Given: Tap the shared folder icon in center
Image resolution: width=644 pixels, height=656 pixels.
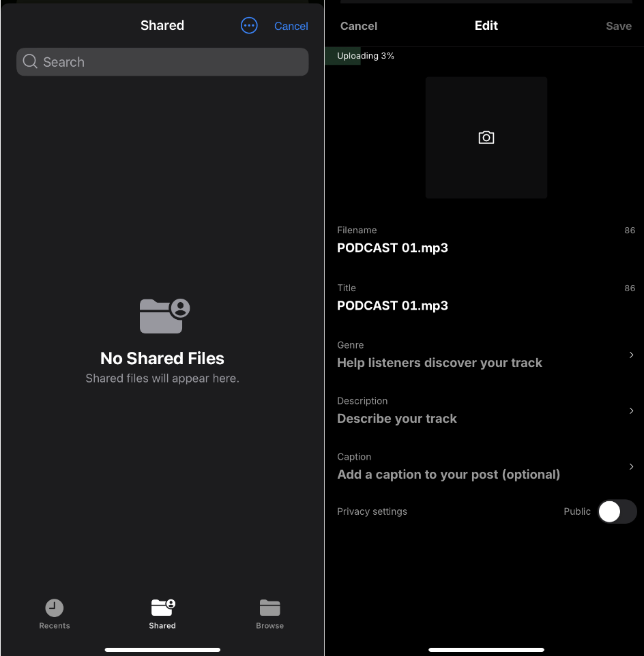Looking at the screenshot, I should 164,316.
